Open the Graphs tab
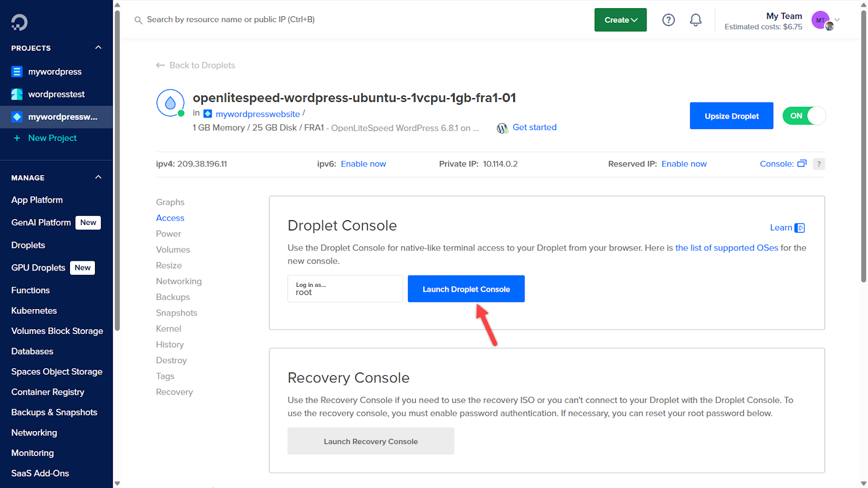The image size is (868, 488). 170,202
